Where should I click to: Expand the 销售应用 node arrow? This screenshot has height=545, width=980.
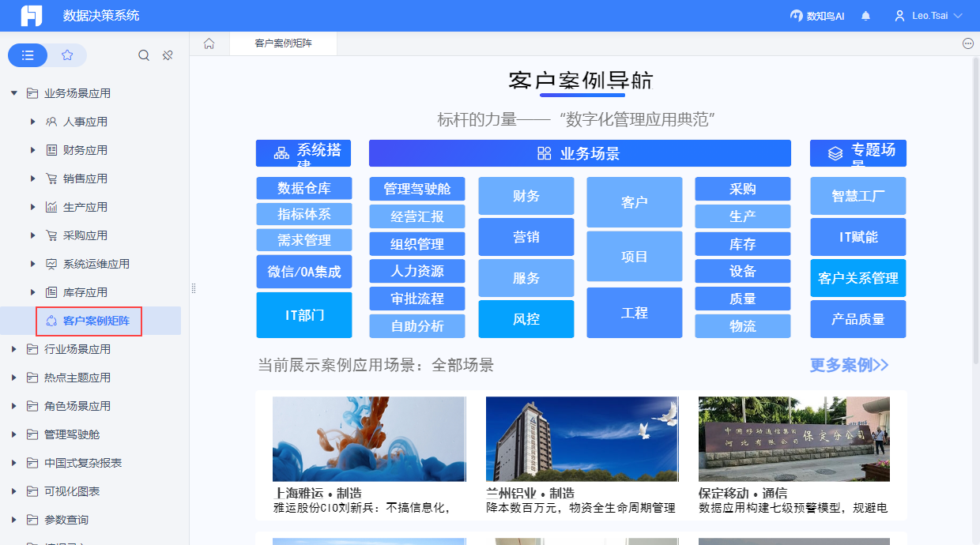coord(32,179)
